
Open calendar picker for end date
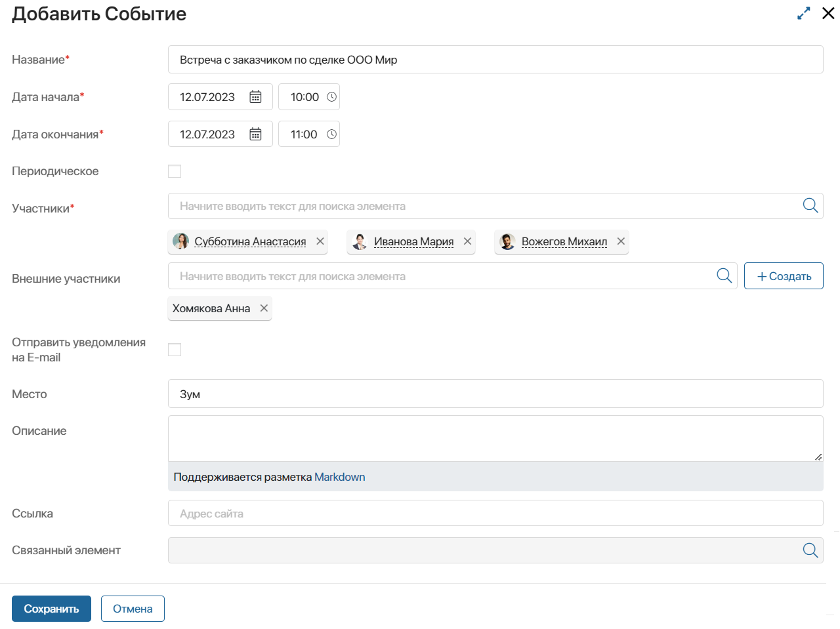255,134
